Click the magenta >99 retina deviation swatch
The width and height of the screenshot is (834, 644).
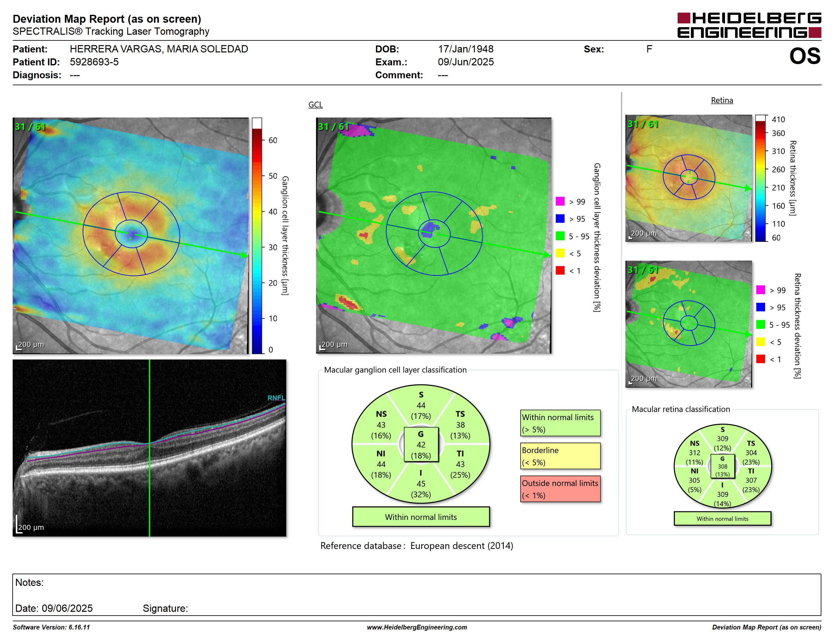click(760, 289)
